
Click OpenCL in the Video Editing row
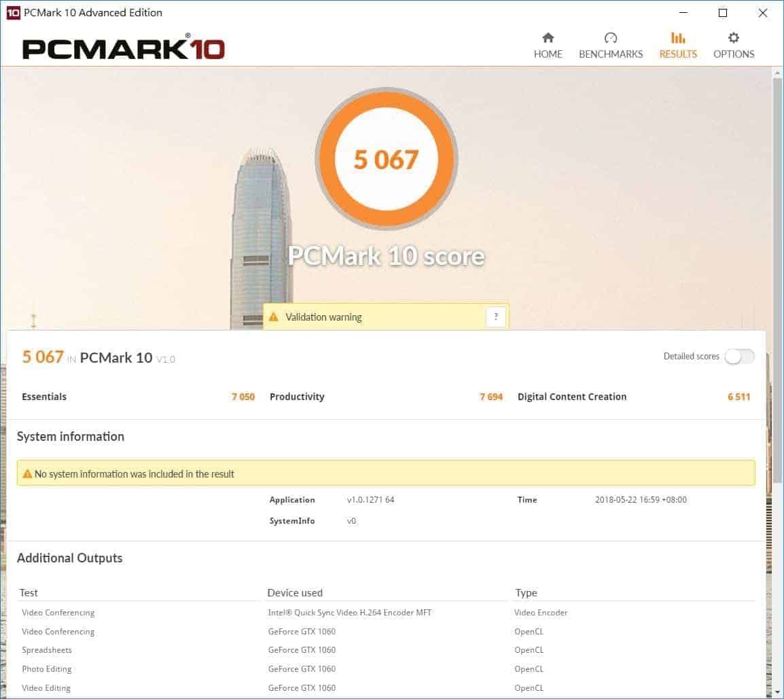point(529,689)
